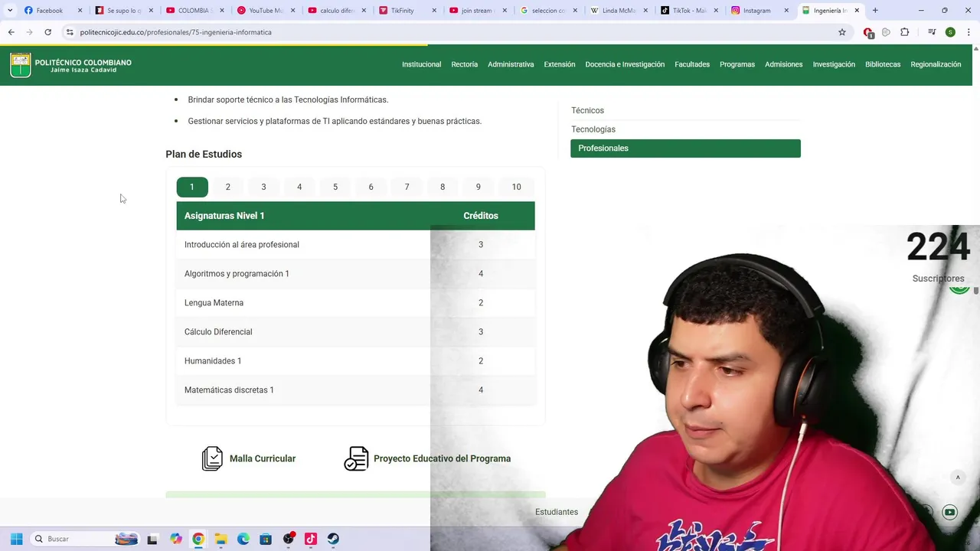980x551 pixels.
Task: Click the Matemáticas discretas 1 row
Action: click(x=355, y=390)
